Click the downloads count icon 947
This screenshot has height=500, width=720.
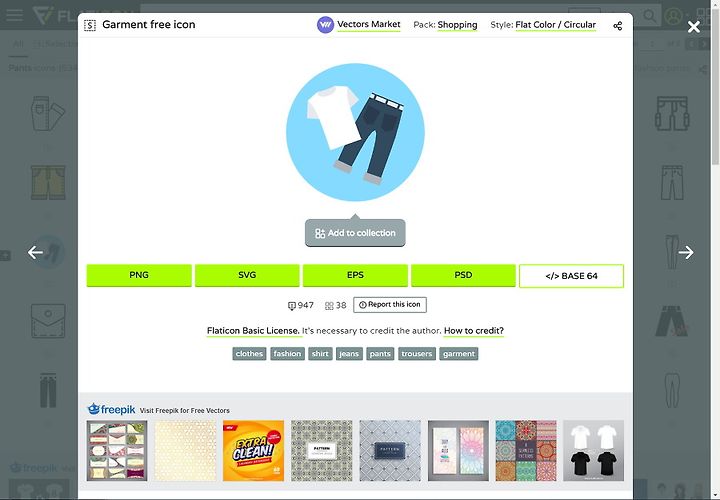292,306
